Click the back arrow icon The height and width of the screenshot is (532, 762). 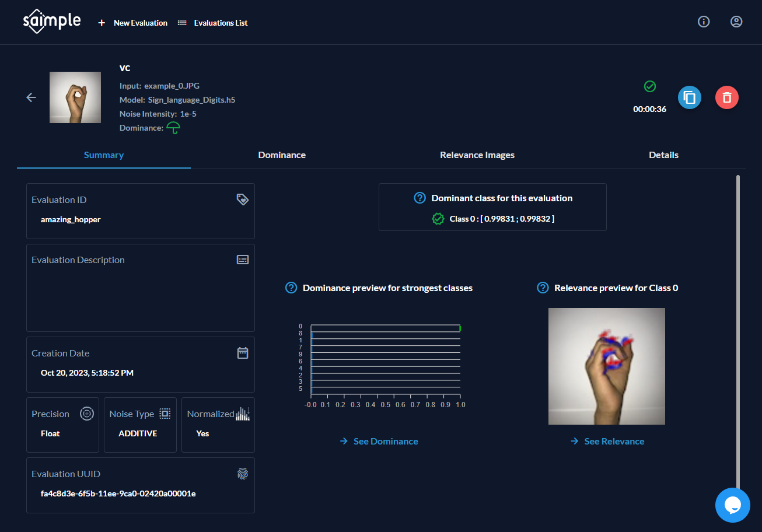click(32, 97)
